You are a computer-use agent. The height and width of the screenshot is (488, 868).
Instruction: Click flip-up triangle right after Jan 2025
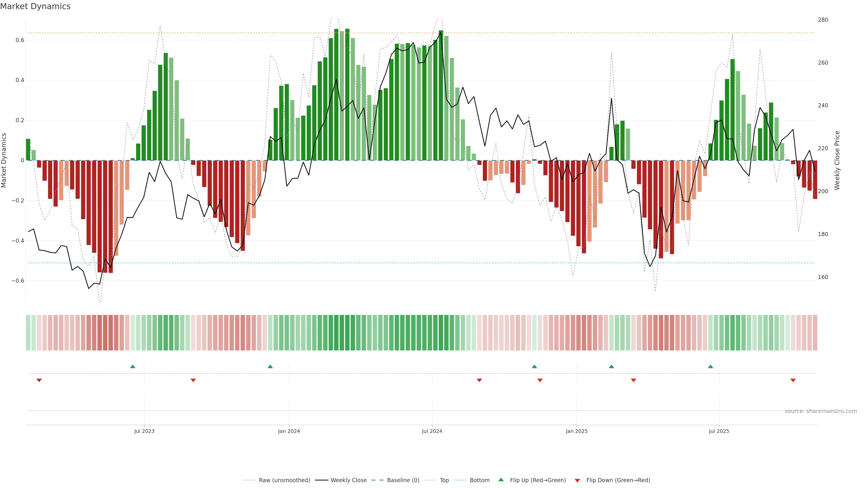[611, 366]
